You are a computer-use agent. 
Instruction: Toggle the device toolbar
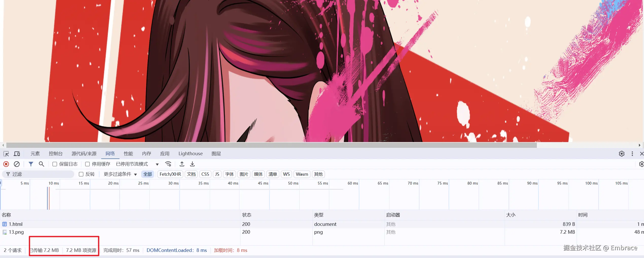point(17,154)
